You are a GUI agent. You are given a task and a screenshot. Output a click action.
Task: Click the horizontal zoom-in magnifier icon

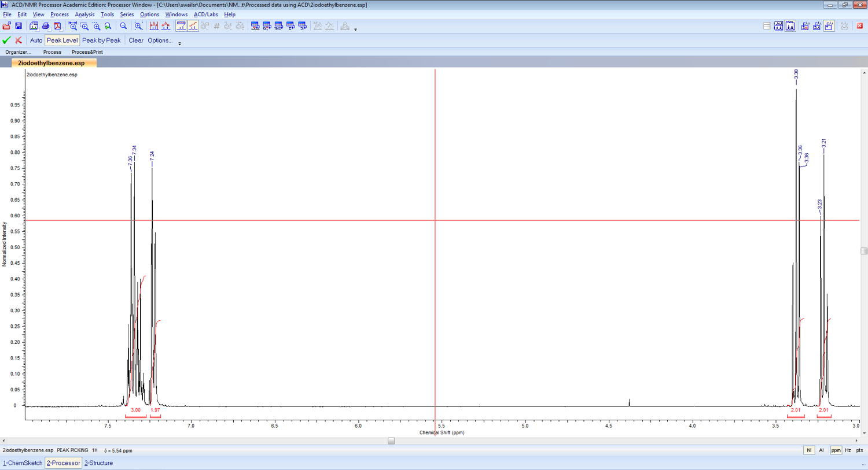pos(73,26)
